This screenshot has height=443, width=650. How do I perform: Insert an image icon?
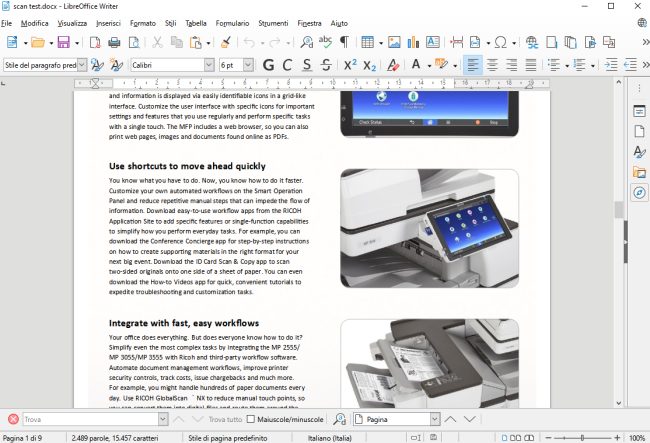(394, 42)
